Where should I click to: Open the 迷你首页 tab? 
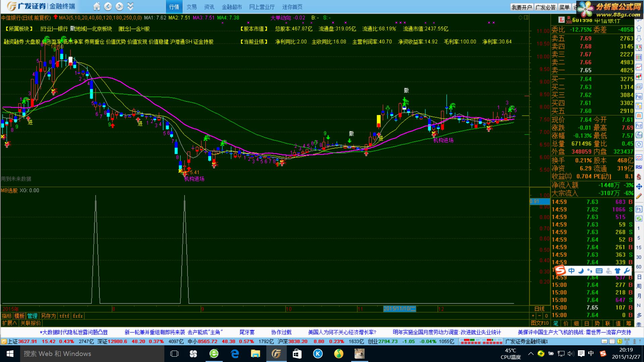[292, 7]
